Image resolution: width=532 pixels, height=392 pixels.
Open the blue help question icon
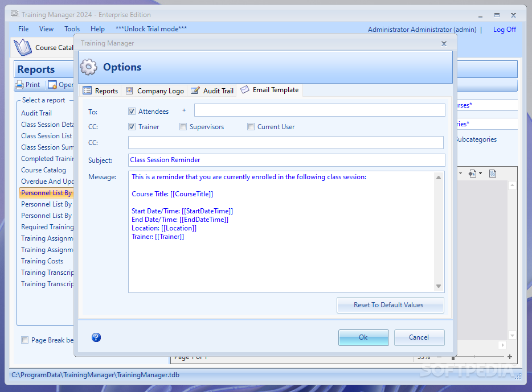coord(96,337)
